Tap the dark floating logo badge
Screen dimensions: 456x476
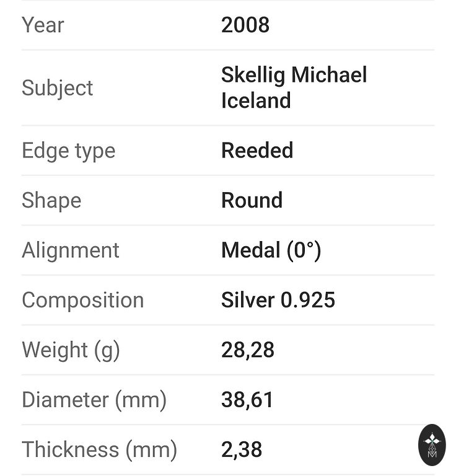click(x=432, y=444)
